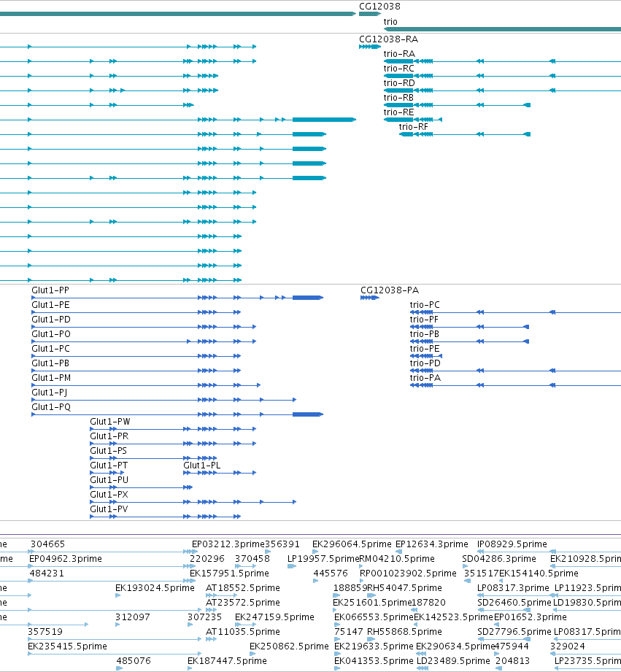The image size is (621, 672).
Task: Click EST label 304665
Action: pyautogui.click(x=47, y=544)
